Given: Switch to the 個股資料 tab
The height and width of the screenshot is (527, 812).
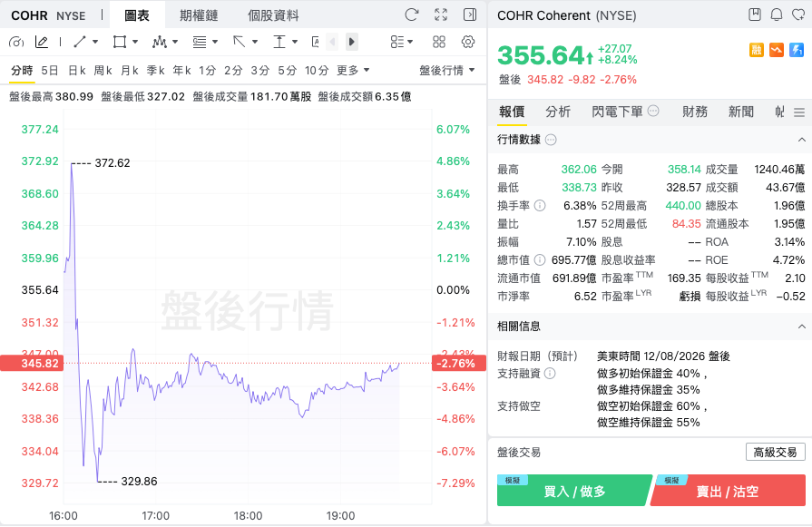Looking at the screenshot, I should (x=273, y=15).
